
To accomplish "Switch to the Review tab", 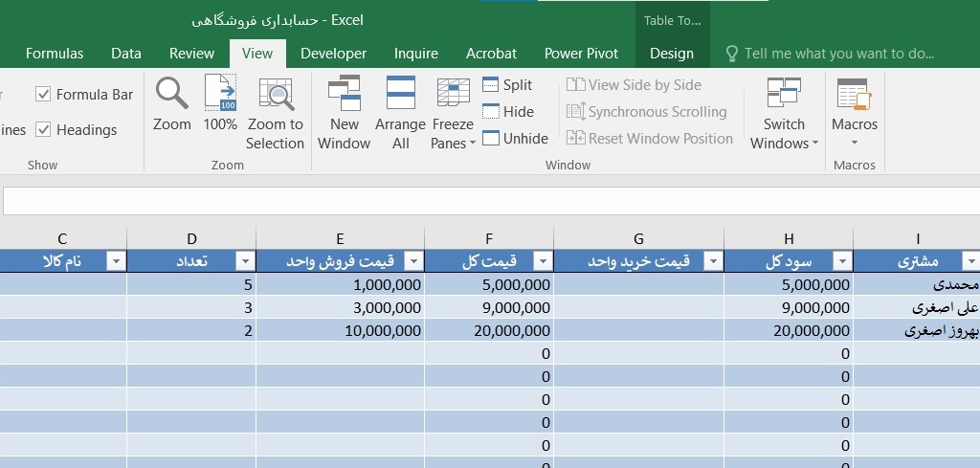I will click(x=191, y=54).
